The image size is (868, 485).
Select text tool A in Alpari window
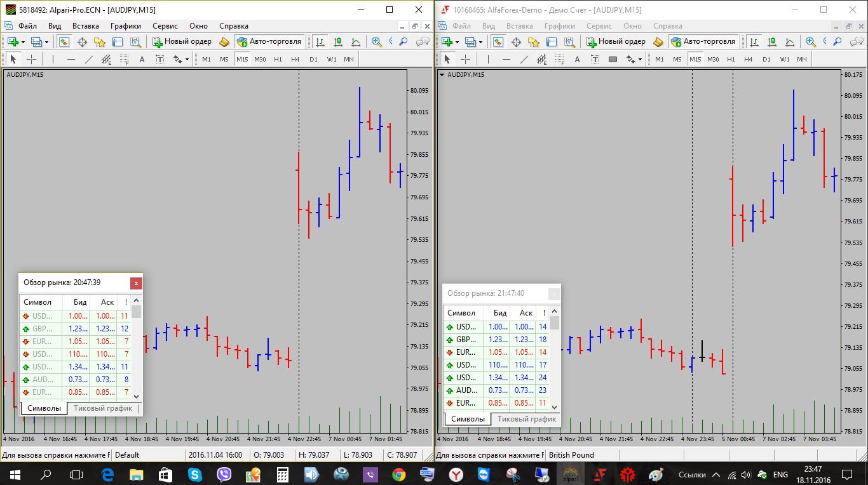coord(142,59)
